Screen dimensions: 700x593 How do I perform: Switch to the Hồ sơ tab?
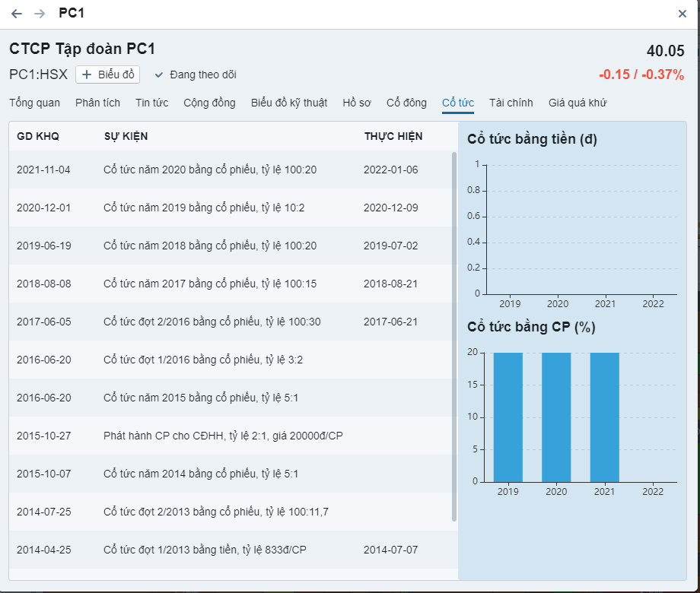tap(357, 103)
